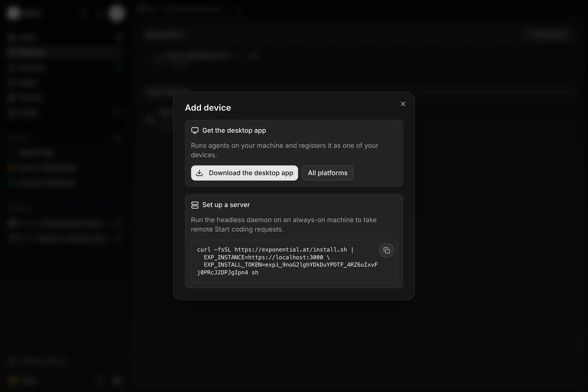Click the Get the desktop app title

pos(234,130)
